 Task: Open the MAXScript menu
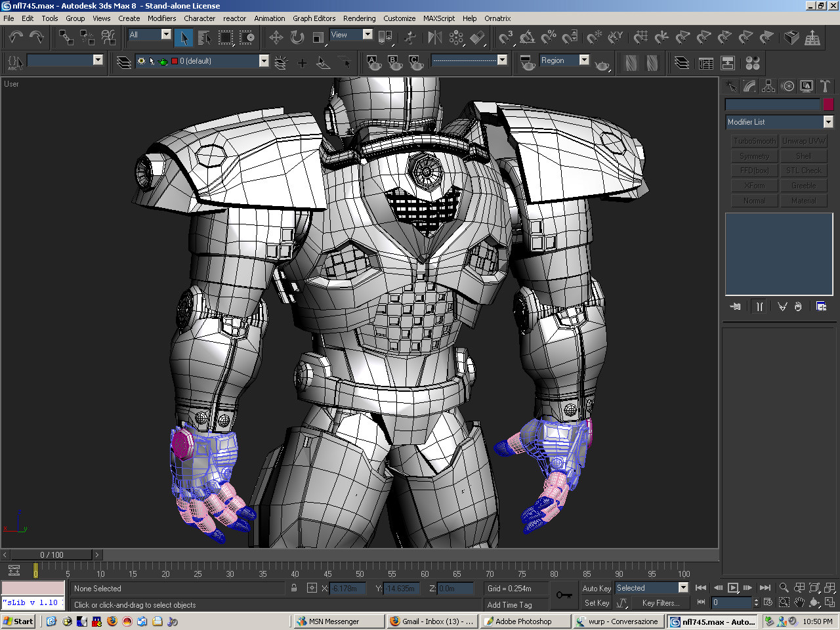tap(438, 18)
